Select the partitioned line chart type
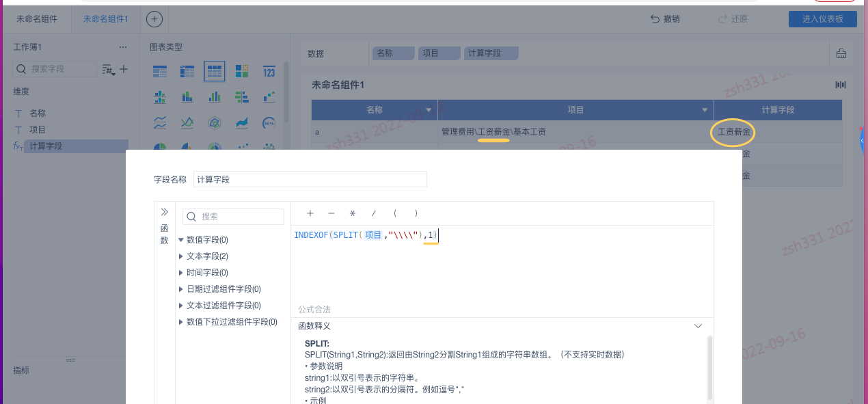 point(160,123)
